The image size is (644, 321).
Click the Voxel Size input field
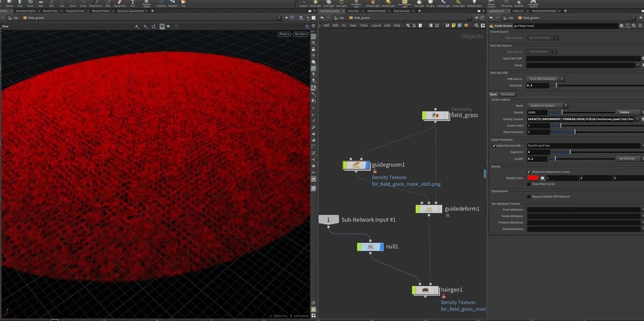click(538, 85)
